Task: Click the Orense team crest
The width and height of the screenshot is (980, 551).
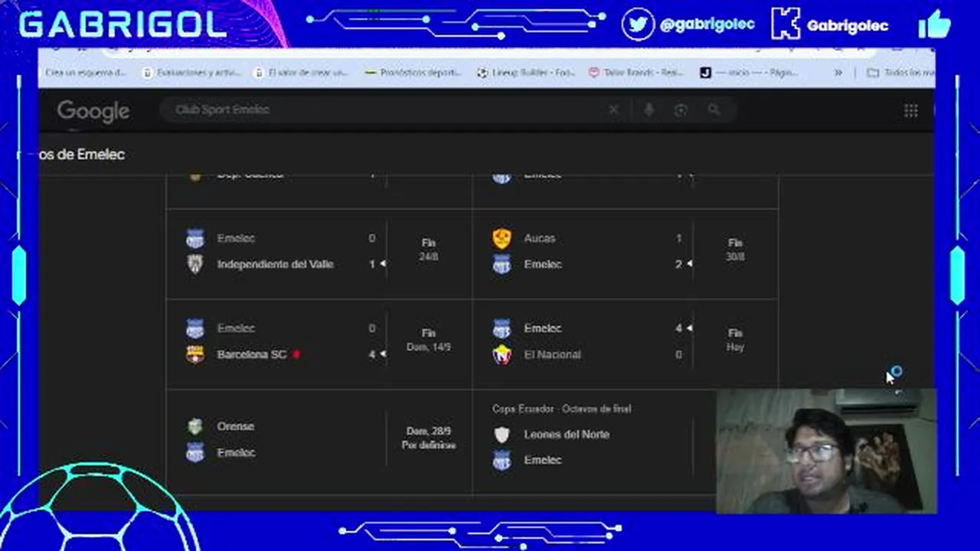Action: (x=195, y=426)
